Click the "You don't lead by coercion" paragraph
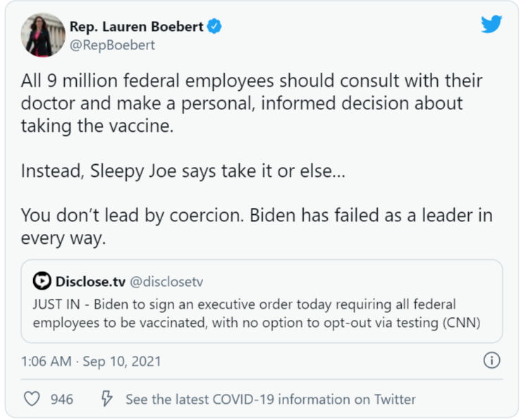Viewport: 521px width, 420px height. pyautogui.click(x=257, y=226)
